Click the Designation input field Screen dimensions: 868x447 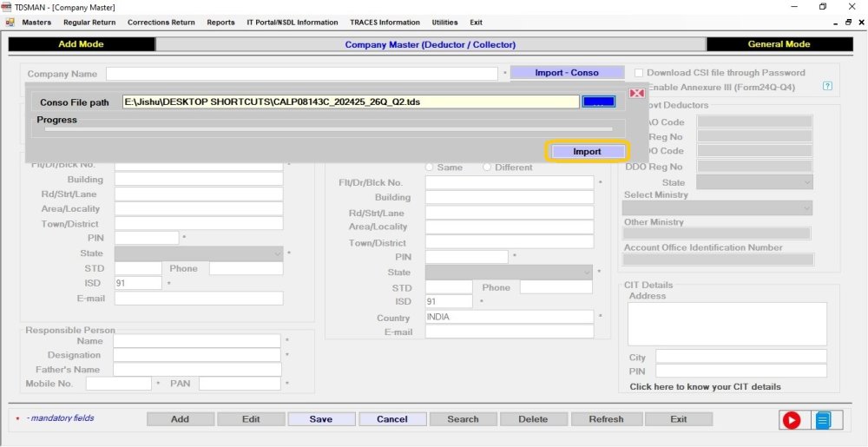coord(197,355)
